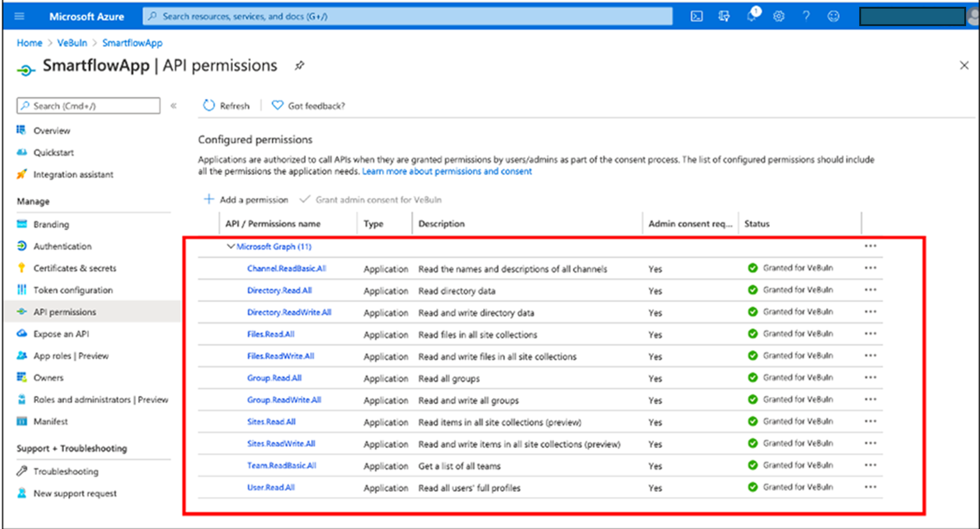Select API permissions sidebar item
Image resolution: width=980 pixels, height=529 pixels.
92,311
